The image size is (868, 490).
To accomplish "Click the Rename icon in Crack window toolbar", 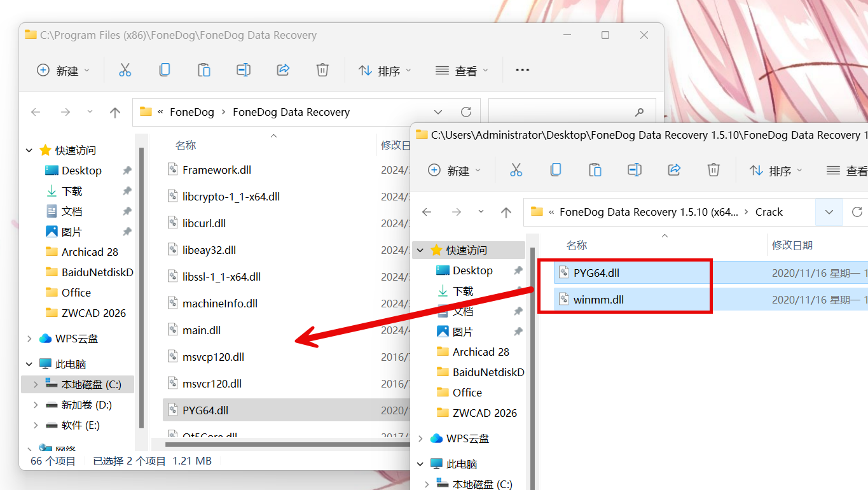I will [634, 170].
